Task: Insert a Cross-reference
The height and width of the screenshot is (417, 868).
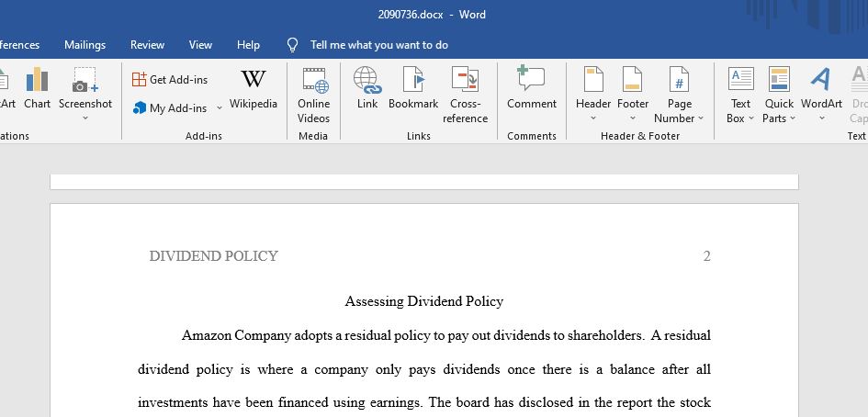Action: 465,96
